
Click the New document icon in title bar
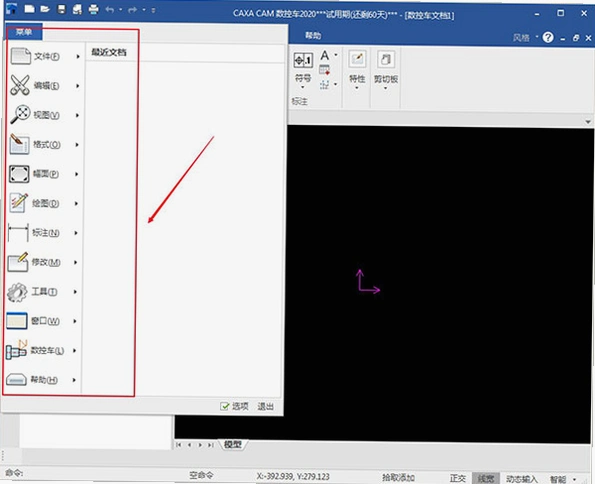tap(29, 9)
